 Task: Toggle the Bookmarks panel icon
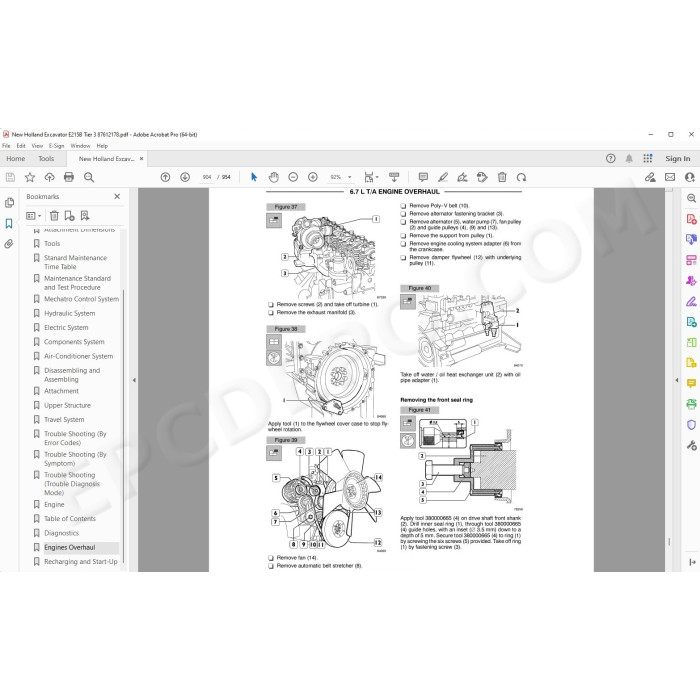click(9, 224)
